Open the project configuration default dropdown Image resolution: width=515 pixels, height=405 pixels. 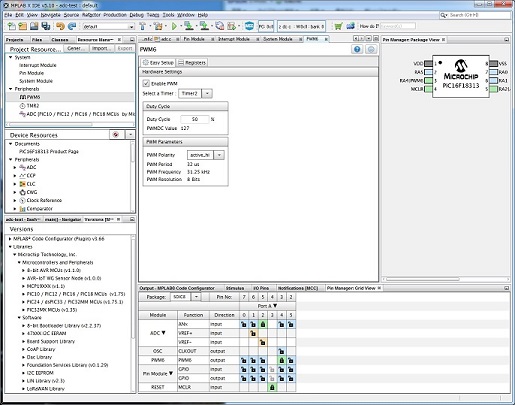coord(132,26)
